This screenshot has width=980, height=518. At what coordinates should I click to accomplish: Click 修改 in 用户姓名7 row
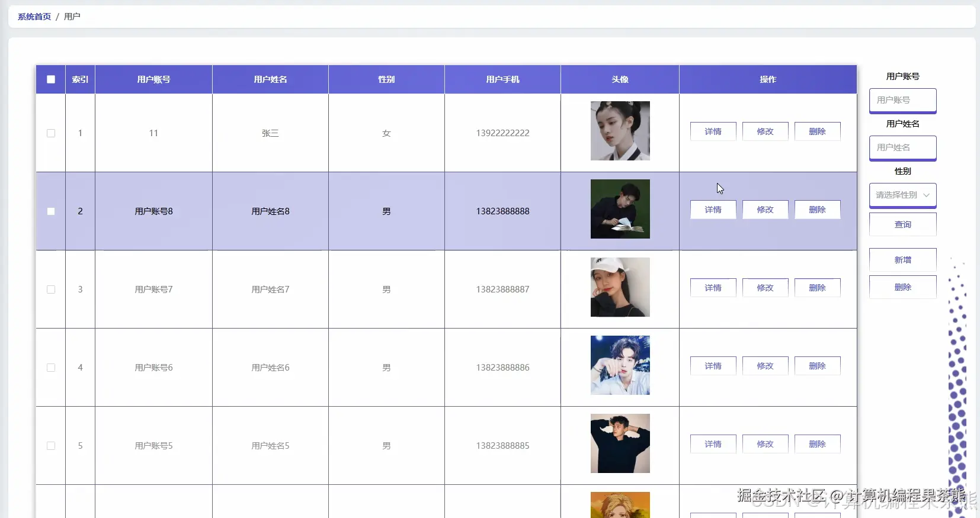pyautogui.click(x=766, y=288)
